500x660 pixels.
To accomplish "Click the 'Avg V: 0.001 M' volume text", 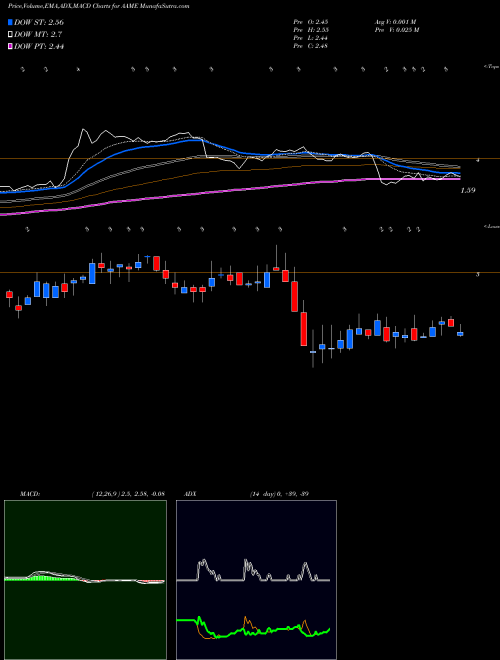I will click(395, 22).
